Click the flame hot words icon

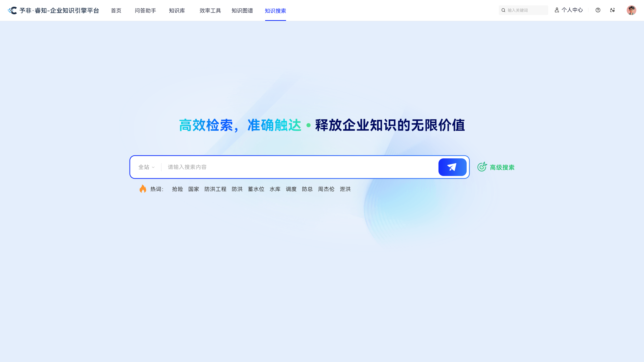[x=143, y=189]
